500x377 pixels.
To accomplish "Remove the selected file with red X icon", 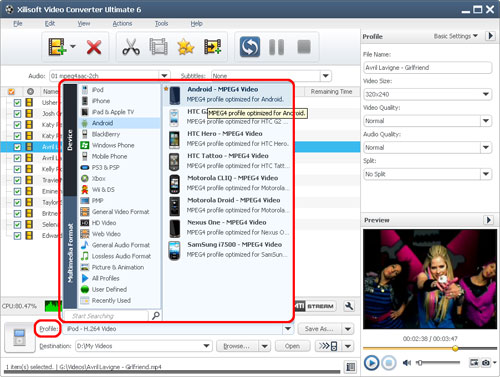I will (x=94, y=47).
